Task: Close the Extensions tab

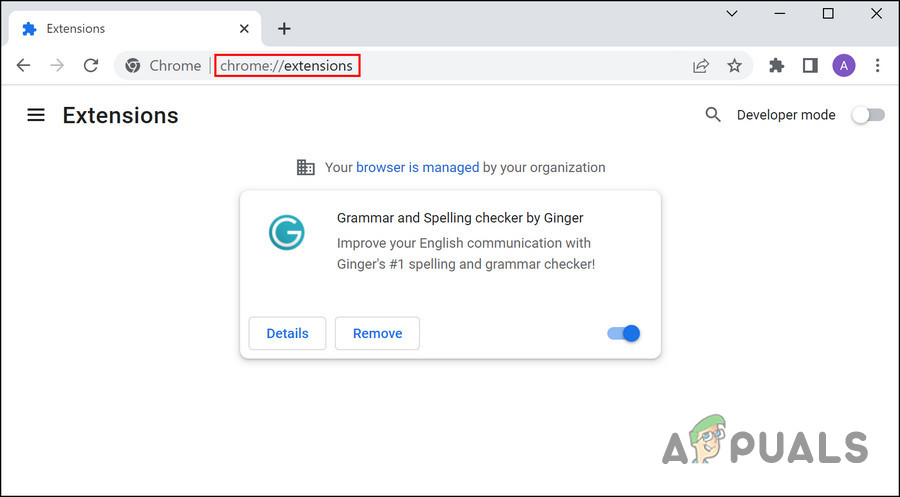Action: click(244, 29)
